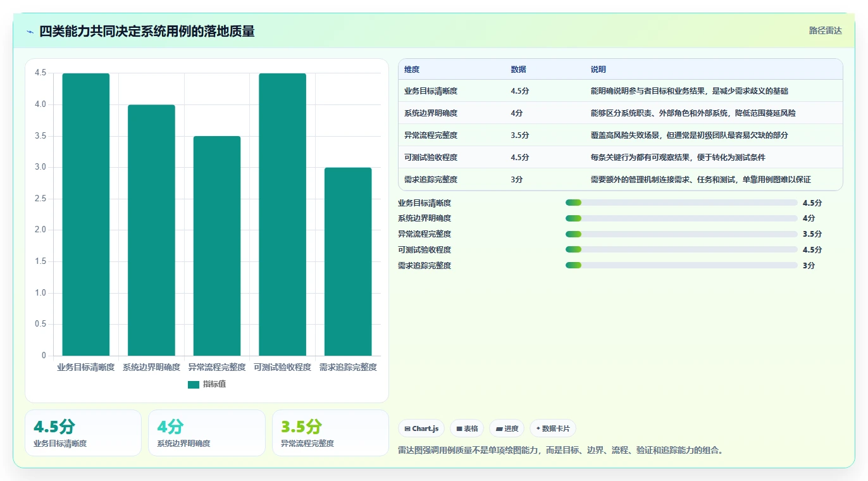Select the Chart.js chip
Viewport: 868px width, 481px height.
click(421, 428)
